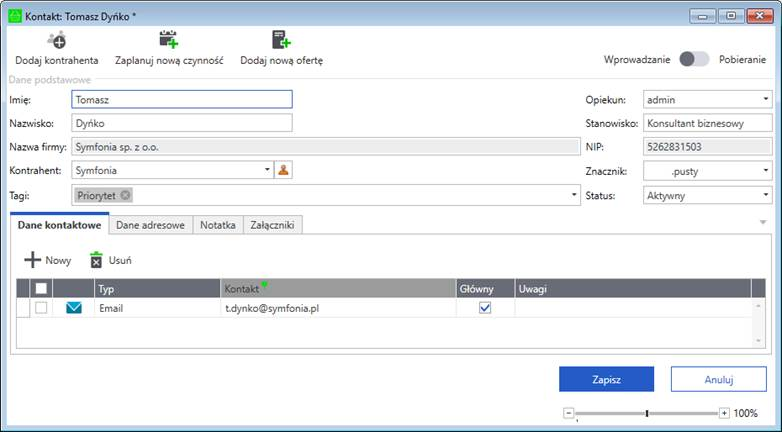
Task: Switch to the Dane adresowe tab
Action: point(150,225)
